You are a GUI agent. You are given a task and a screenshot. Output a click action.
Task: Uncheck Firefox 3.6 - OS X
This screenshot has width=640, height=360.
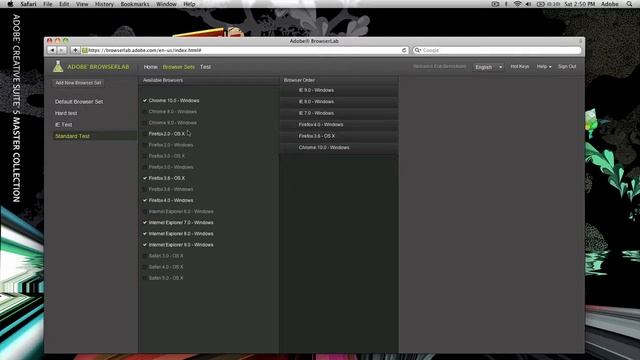click(x=145, y=178)
